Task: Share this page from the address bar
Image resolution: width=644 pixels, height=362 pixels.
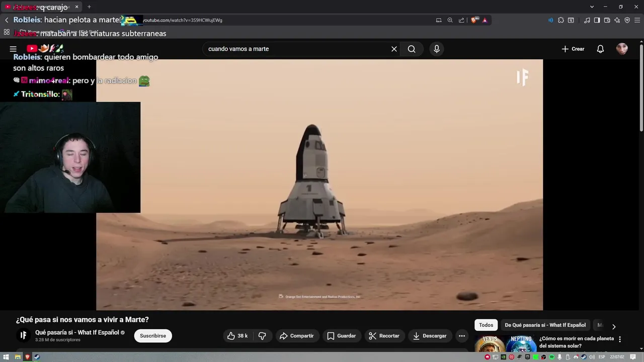Action: click(x=461, y=20)
